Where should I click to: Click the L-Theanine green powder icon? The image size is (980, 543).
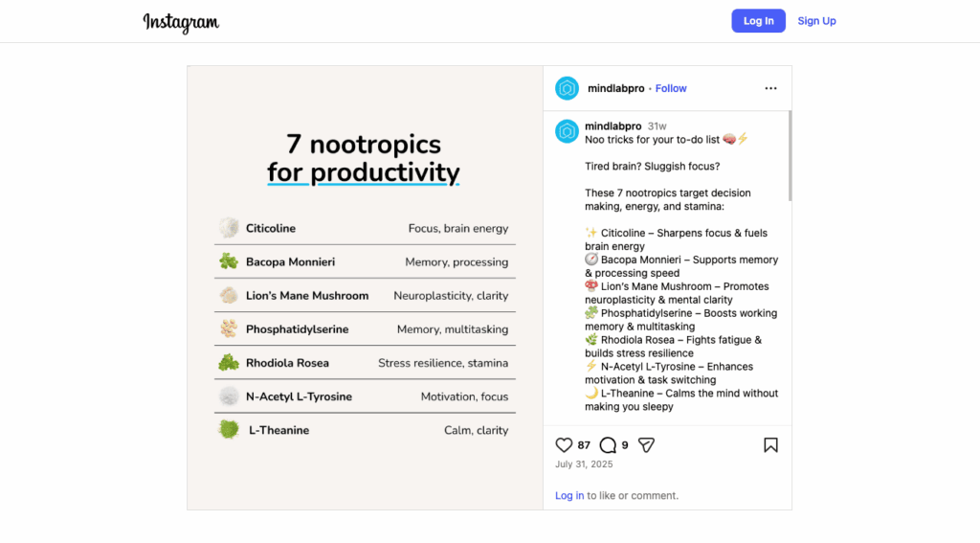[229, 430]
